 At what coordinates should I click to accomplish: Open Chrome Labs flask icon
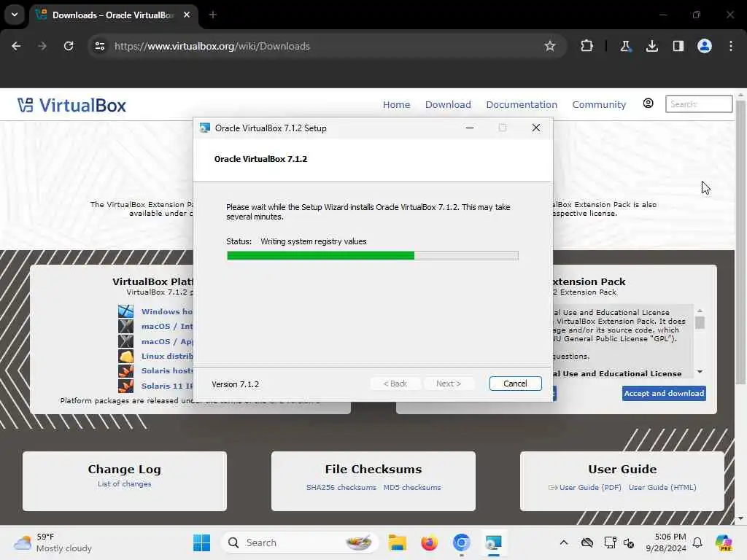(625, 46)
